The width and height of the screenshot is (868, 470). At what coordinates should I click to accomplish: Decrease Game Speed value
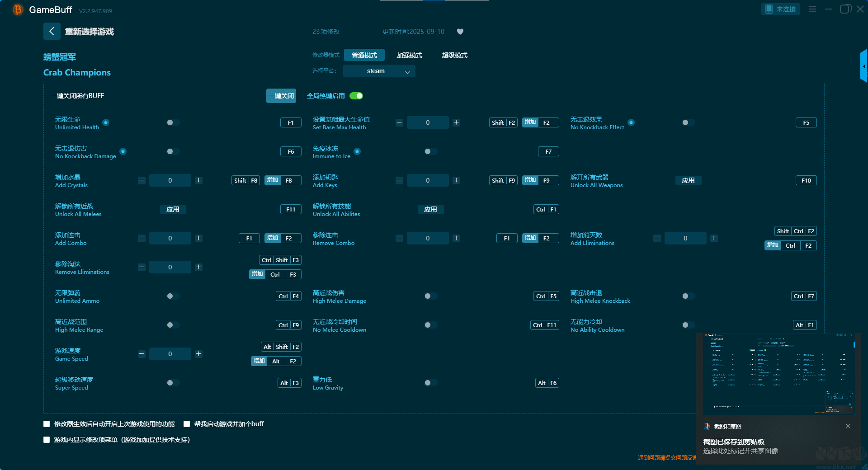(x=142, y=354)
